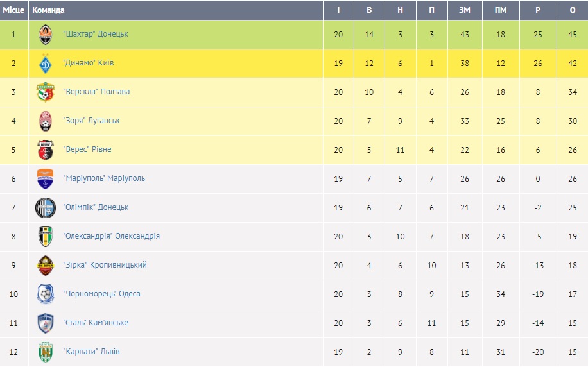Click the Veres Rivne club badge
Screen dimensions: 588x367
click(46, 150)
